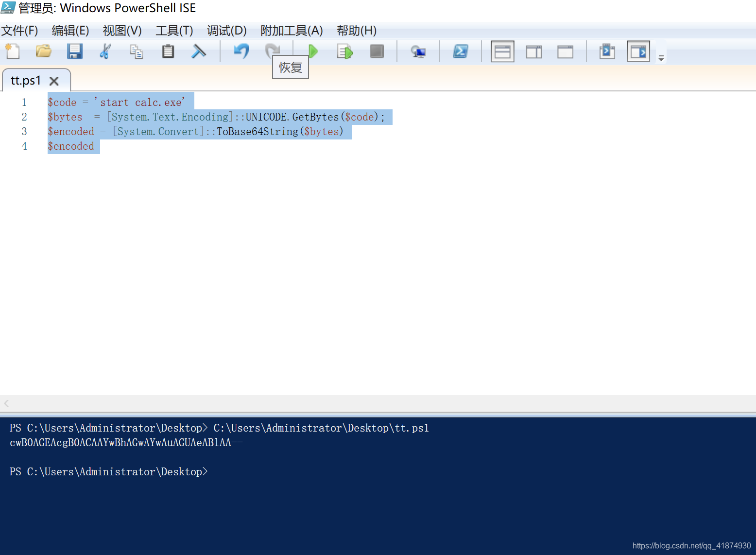The image size is (756, 555).
Task: Redo with the grey redo arrow
Action: (x=272, y=51)
